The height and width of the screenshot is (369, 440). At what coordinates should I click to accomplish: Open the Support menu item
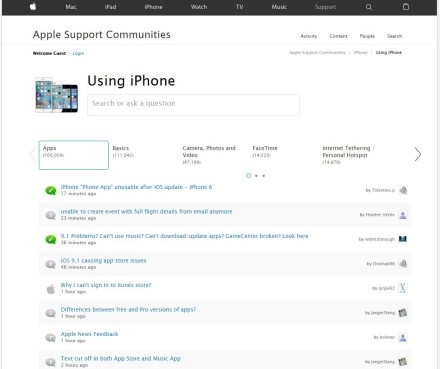point(325,7)
